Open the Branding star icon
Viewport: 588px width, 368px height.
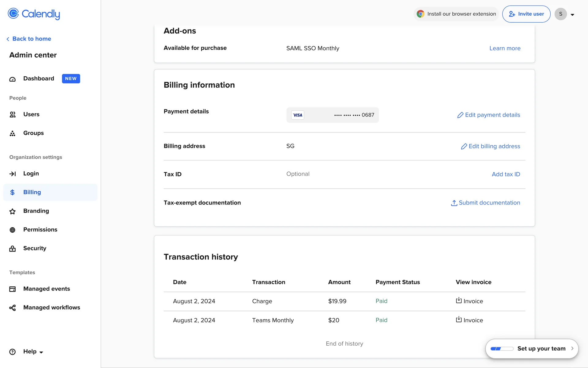(x=13, y=211)
